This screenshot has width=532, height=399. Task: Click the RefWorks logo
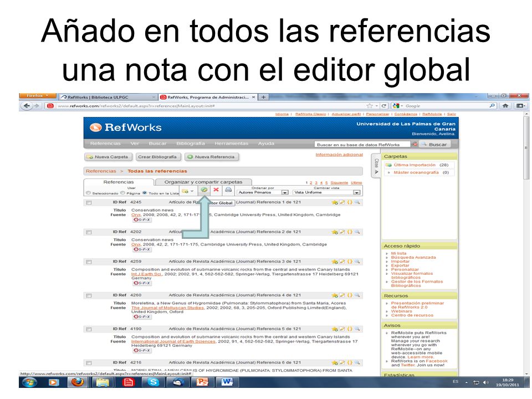pos(126,127)
